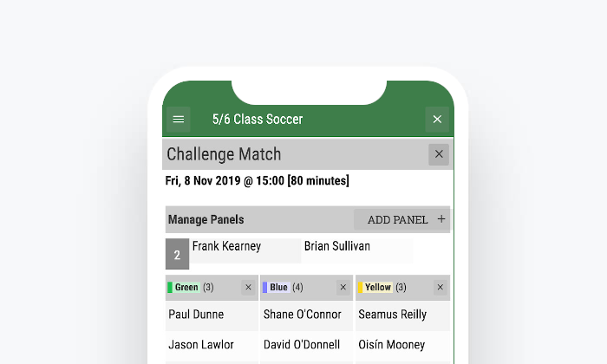Dismiss the Challenge Match panel

439,154
